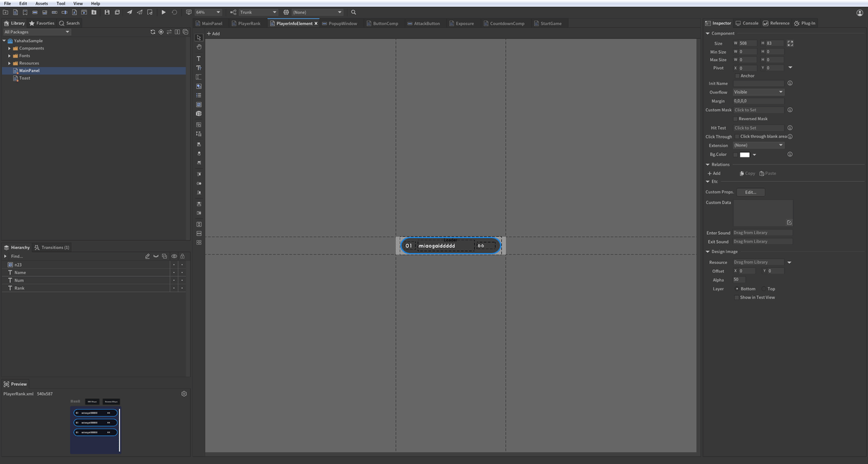Viewport: 868px width, 464px height.
Task: Click the Init Name input field
Action: point(758,83)
